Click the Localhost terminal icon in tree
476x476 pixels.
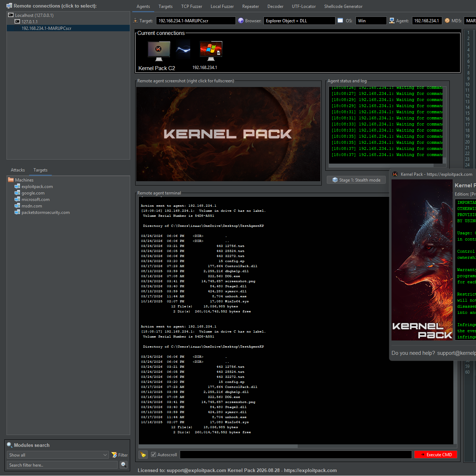pos(11,15)
